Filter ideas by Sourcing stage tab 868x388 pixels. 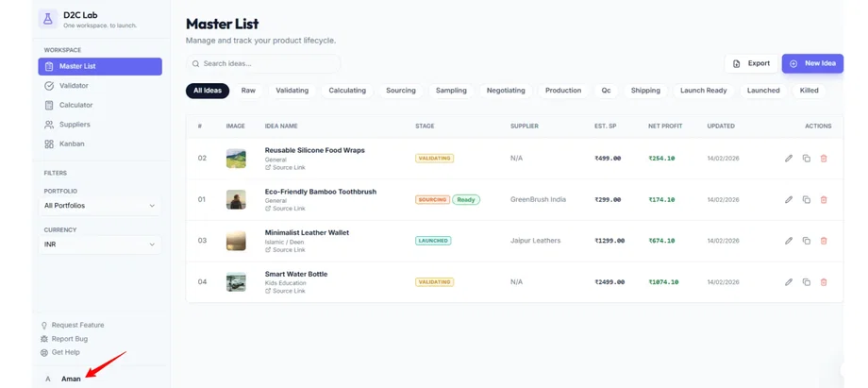[400, 91]
